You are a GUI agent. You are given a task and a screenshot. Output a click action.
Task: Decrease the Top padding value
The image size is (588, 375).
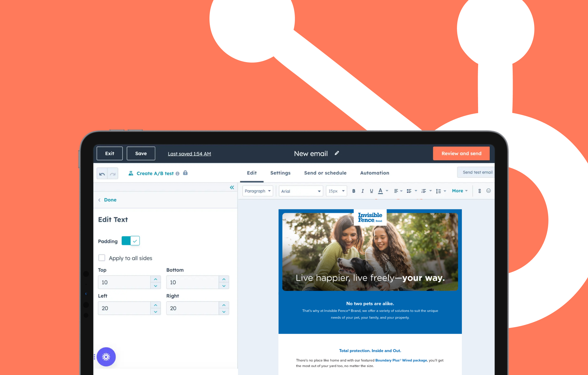coord(156,286)
